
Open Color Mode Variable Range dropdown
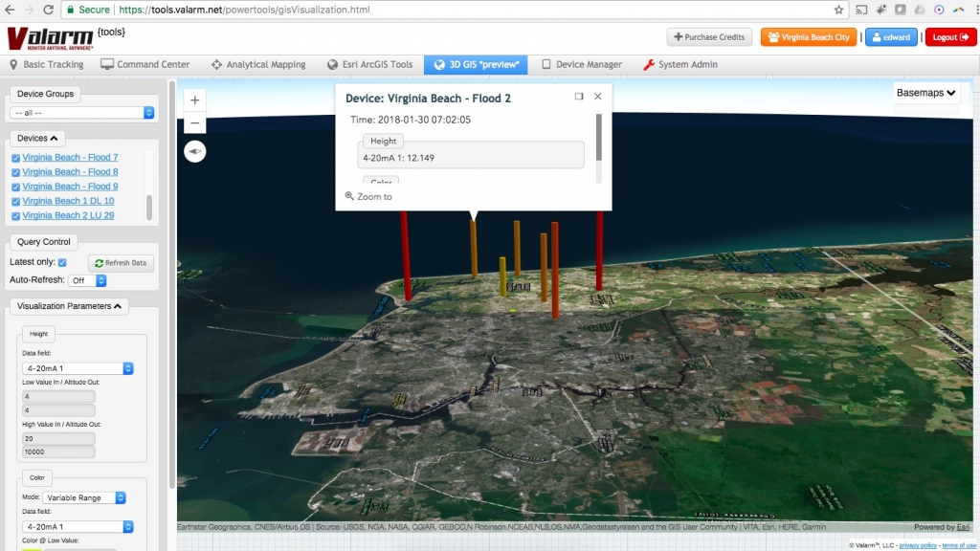(84, 497)
